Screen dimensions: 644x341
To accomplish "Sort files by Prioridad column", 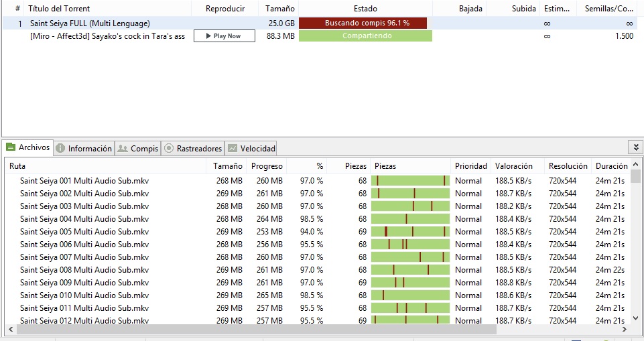I will [x=470, y=166].
